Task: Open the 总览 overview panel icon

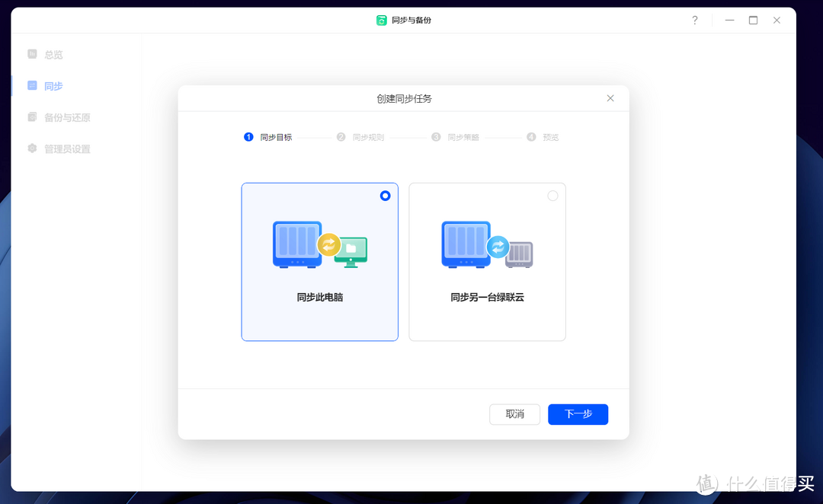Action: pos(31,54)
